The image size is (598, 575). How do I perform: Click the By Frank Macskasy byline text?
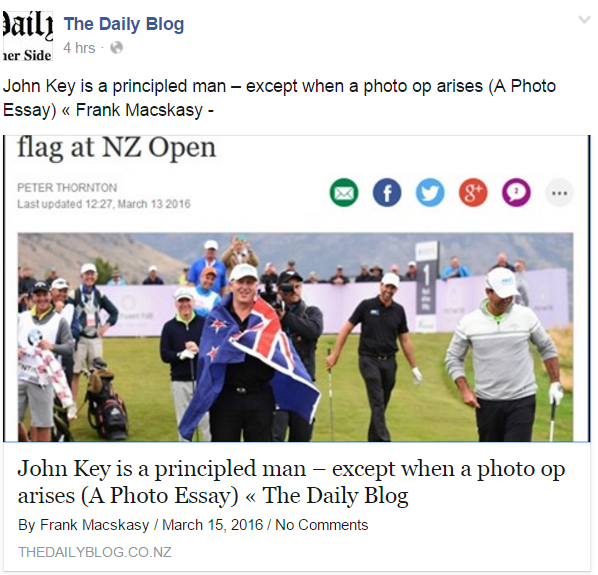[x=84, y=525]
